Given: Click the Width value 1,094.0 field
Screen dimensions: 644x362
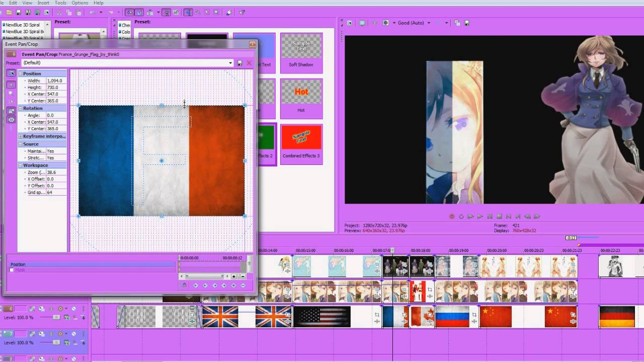Looking at the screenshot, I should pos(56,80).
